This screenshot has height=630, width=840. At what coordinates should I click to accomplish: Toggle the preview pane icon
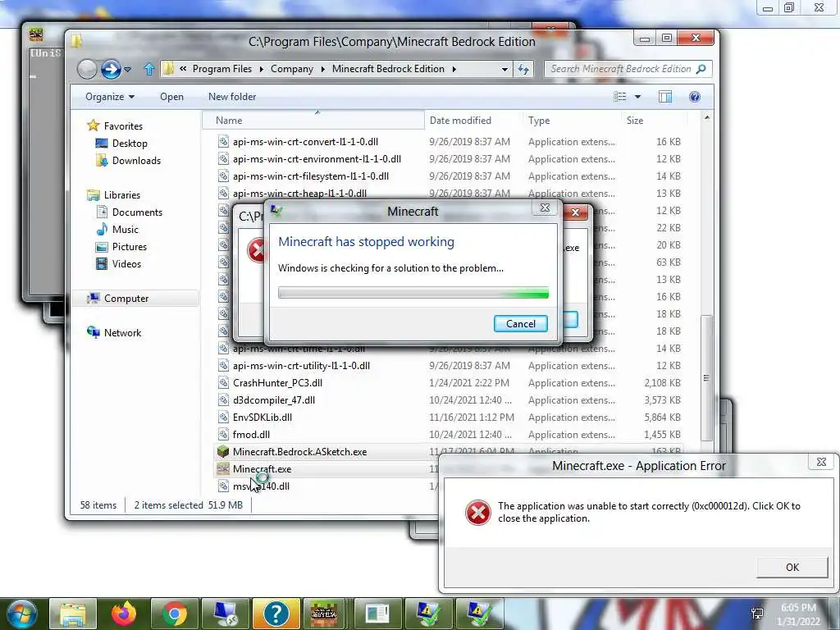pos(664,97)
